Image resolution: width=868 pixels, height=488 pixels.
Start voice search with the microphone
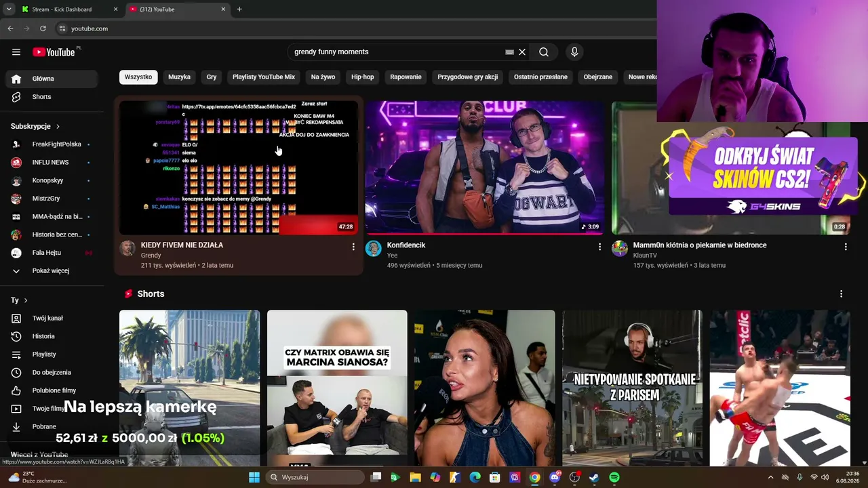point(574,52)
